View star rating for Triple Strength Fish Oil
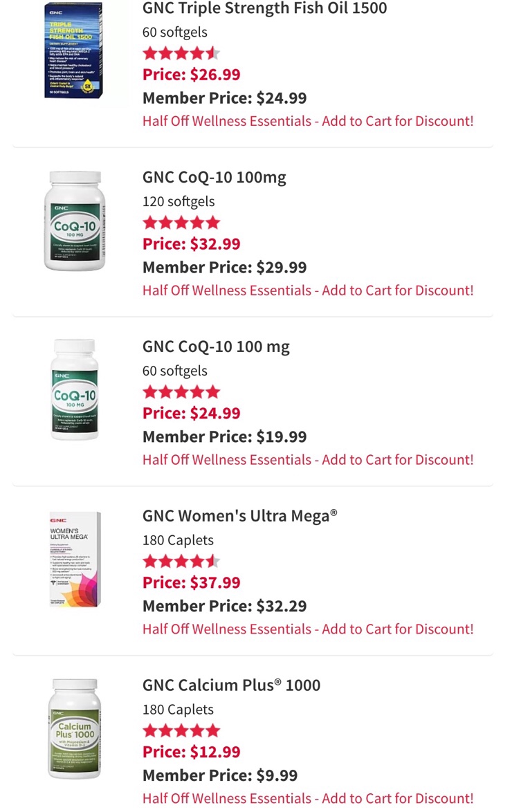This screenshot has height=812, width=512. 181,53
